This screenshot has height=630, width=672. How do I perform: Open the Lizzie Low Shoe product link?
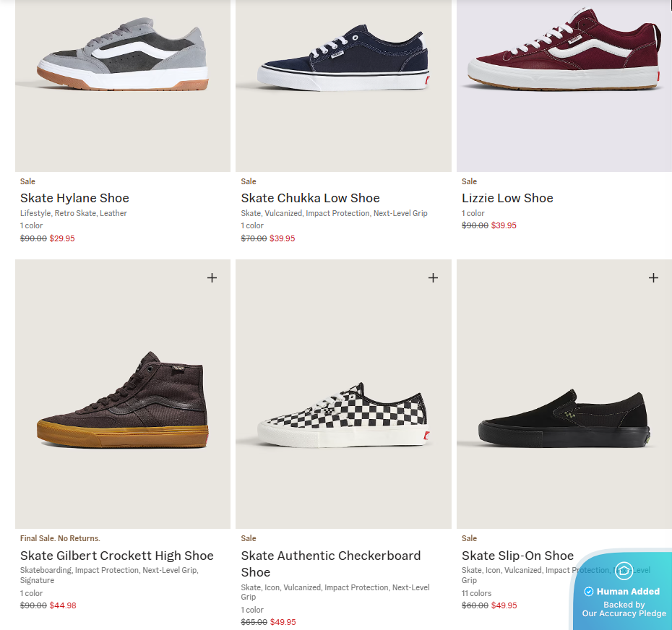[507, 198]
